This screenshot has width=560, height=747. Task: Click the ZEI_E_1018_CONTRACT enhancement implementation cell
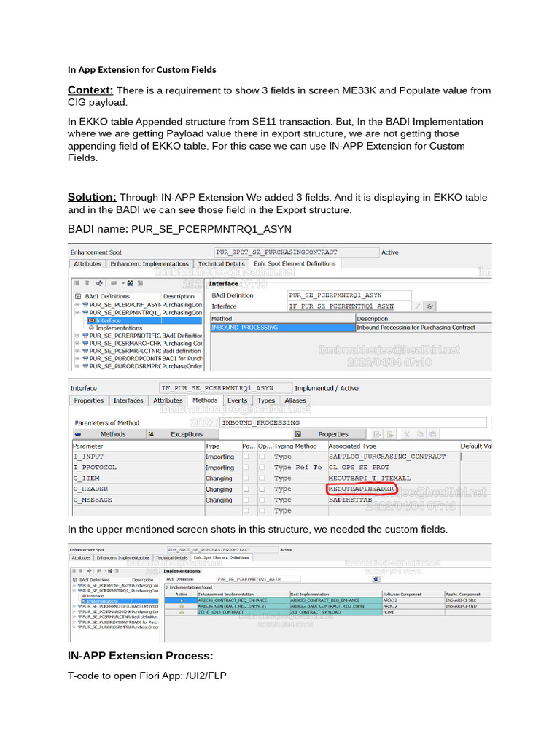point(244,612)
